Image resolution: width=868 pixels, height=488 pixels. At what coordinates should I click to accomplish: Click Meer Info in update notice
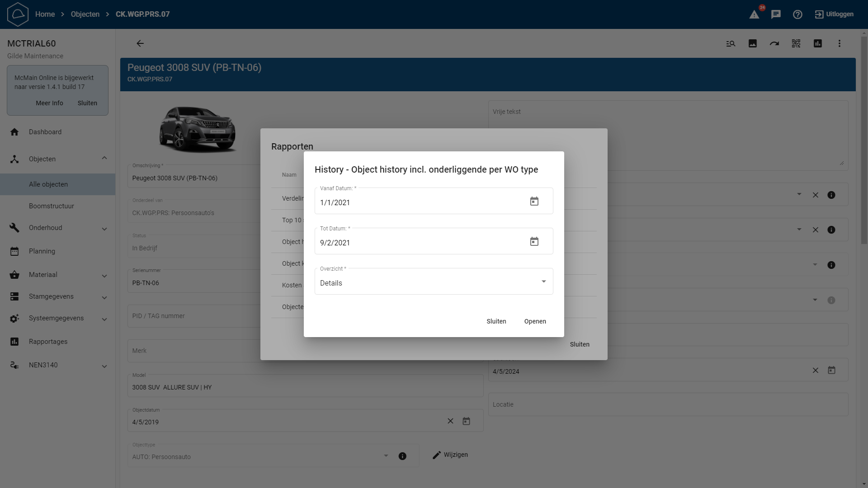(x=49, y=103)
